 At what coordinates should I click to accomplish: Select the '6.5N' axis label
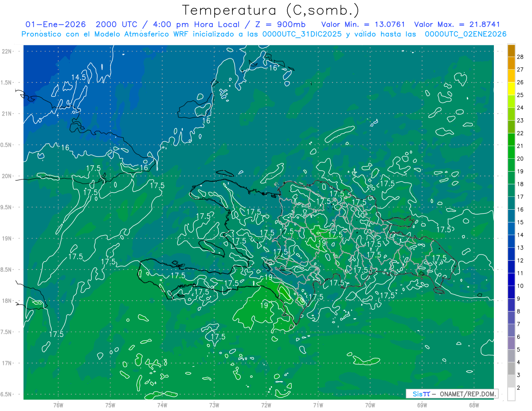(6, 394)
